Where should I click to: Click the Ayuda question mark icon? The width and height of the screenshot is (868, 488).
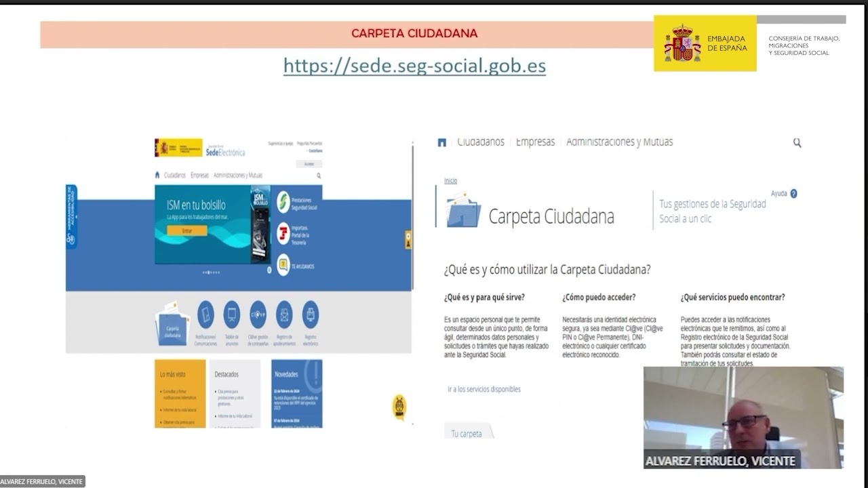point(793,193)
